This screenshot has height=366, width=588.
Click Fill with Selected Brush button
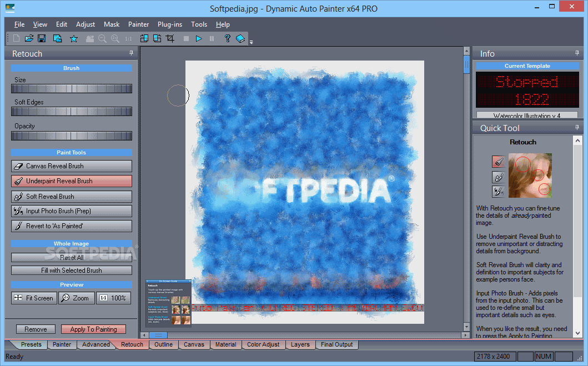click(72, 270)
